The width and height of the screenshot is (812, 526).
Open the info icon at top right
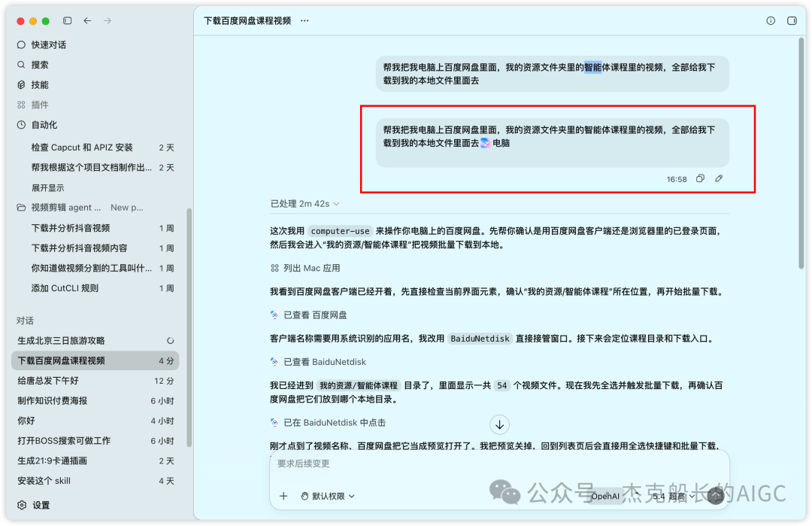pyautogui.click(x=771, y=21)
